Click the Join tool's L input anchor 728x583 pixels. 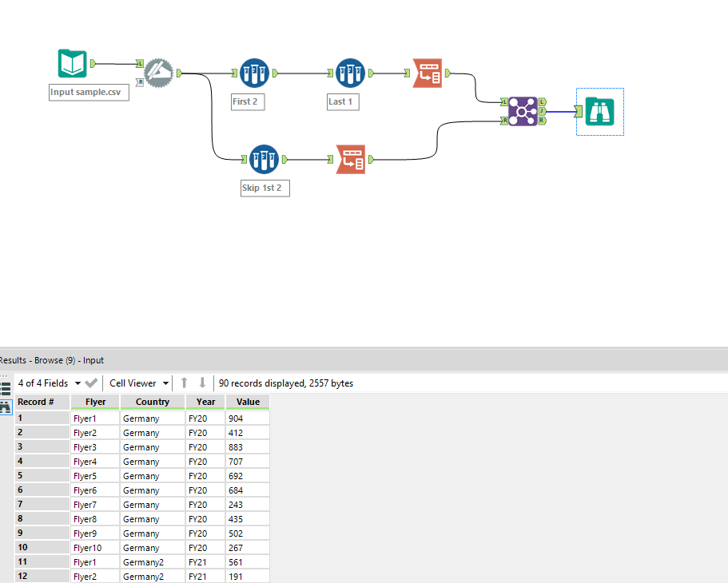[x=504, y=101]
